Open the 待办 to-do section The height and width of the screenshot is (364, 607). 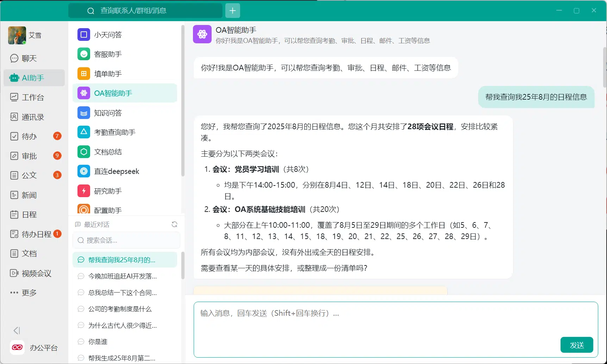(x=34, y=136)
